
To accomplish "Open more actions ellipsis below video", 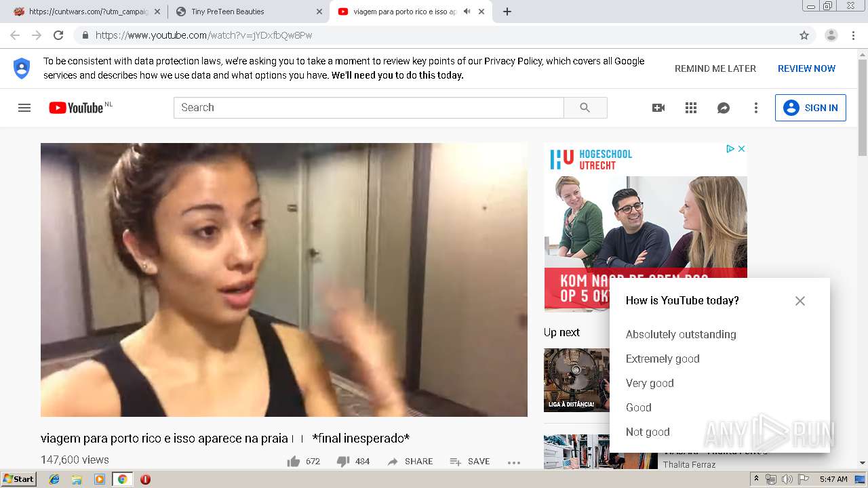I will 514,462.
